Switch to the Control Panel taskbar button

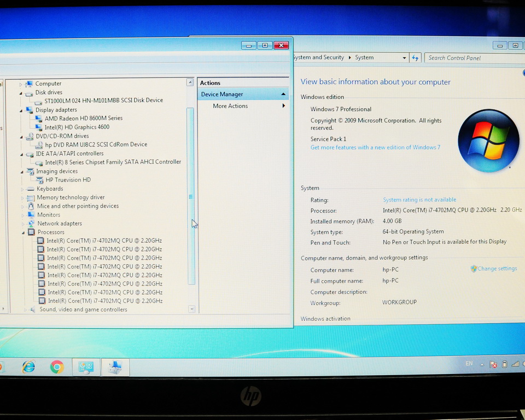86,367
